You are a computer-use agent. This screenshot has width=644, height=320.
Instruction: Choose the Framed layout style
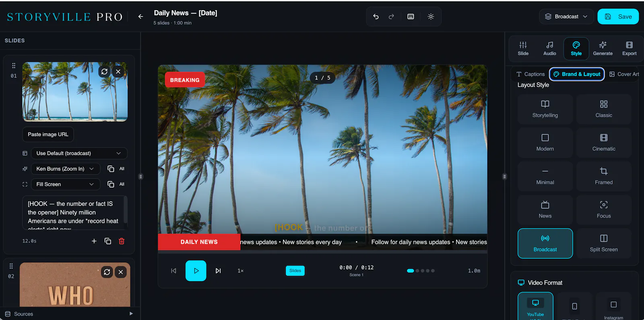coord(604,176)
